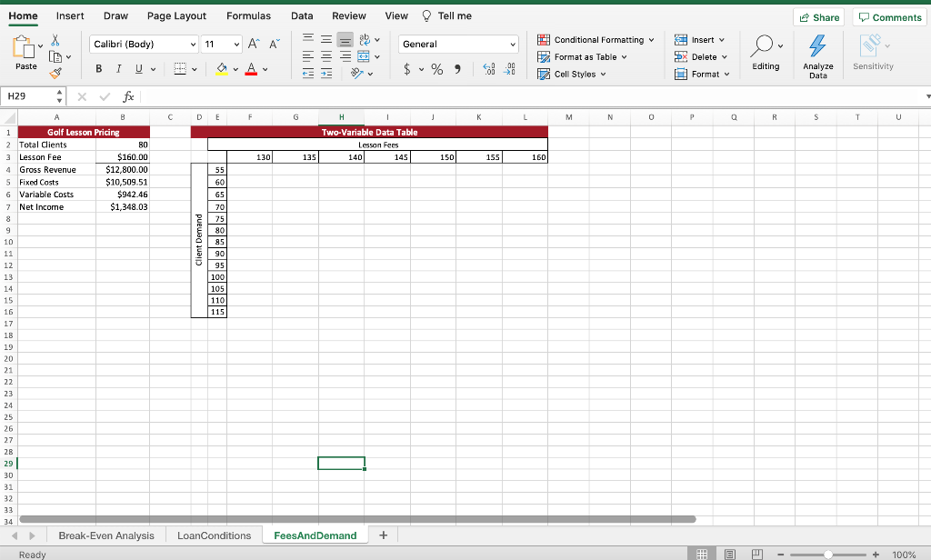Screen dimensions: 931x560
Task: Open the font size 11 dropdown
Action: (236, 45)
